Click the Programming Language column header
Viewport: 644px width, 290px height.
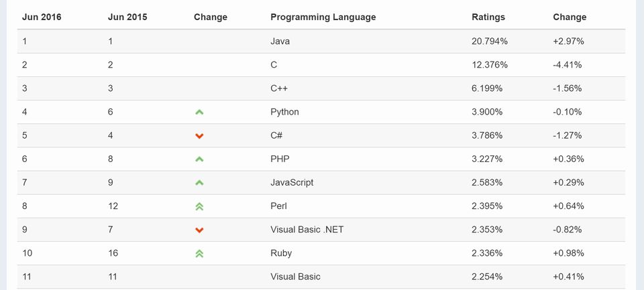point(323,17)
